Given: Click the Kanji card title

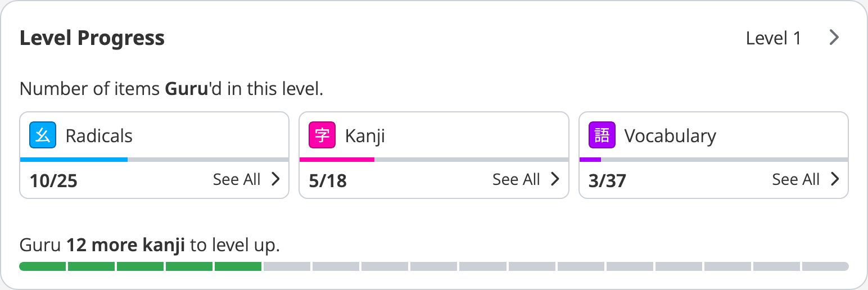Looking at the screenshot, I should click(x=365, y=136).
